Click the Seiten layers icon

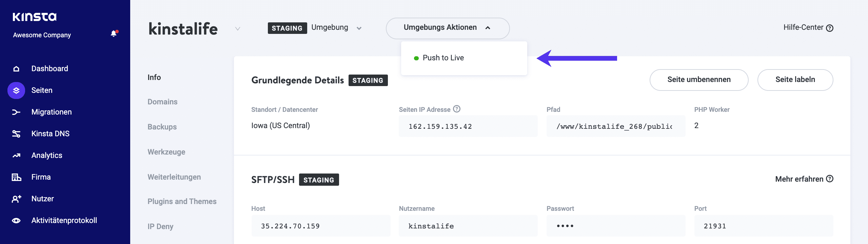pos(16,90)
